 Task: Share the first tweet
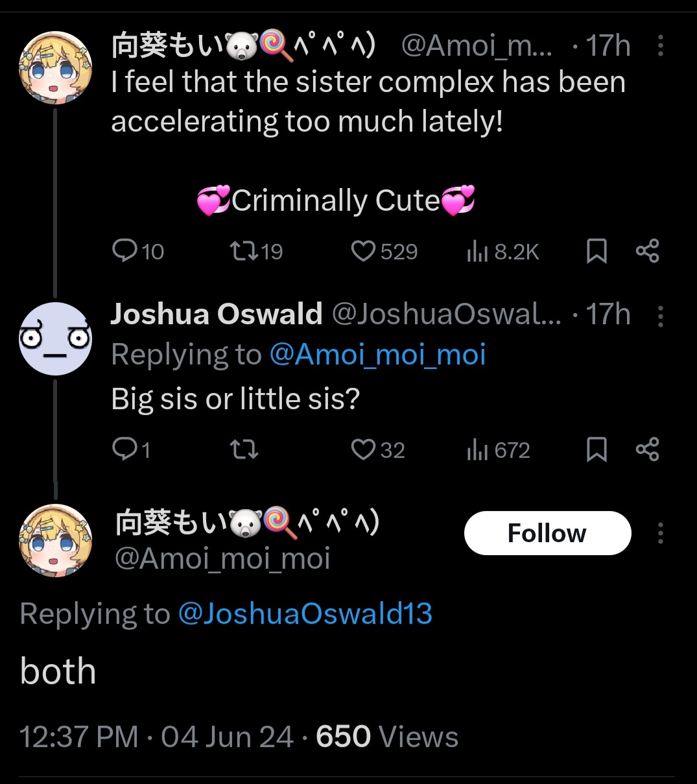click(647, 251)
